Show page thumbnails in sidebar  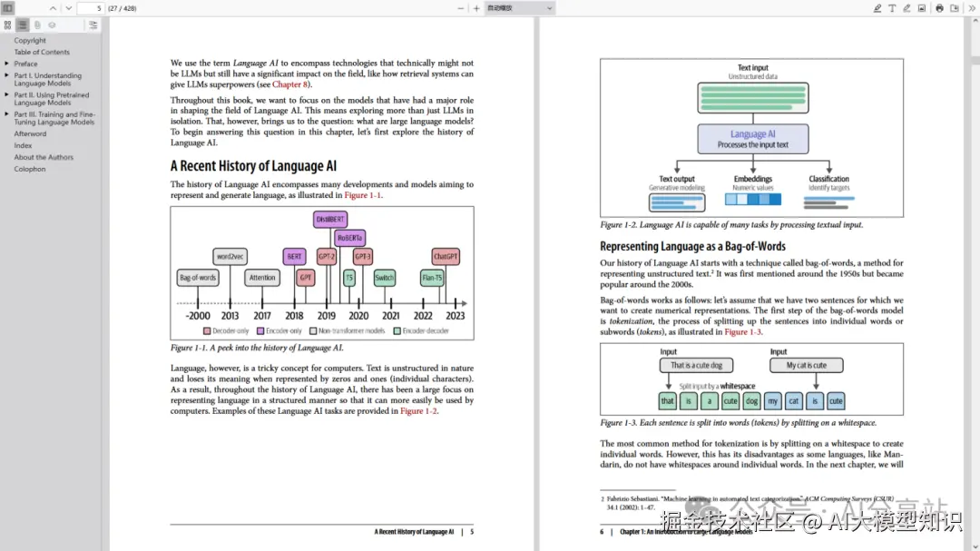pos(7,25)
